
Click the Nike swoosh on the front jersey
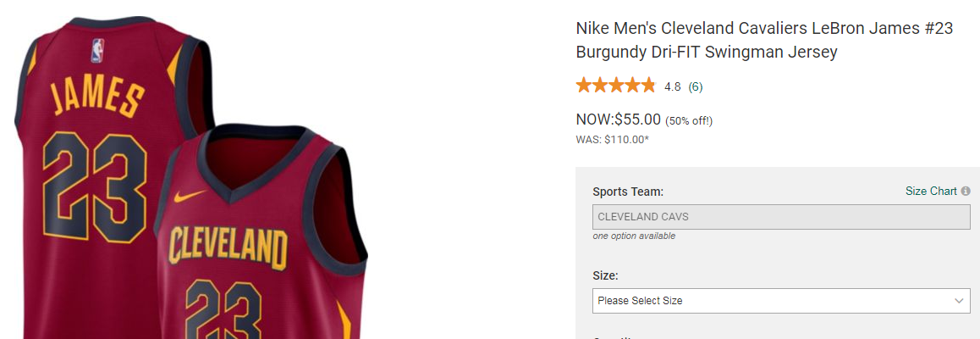190,197
